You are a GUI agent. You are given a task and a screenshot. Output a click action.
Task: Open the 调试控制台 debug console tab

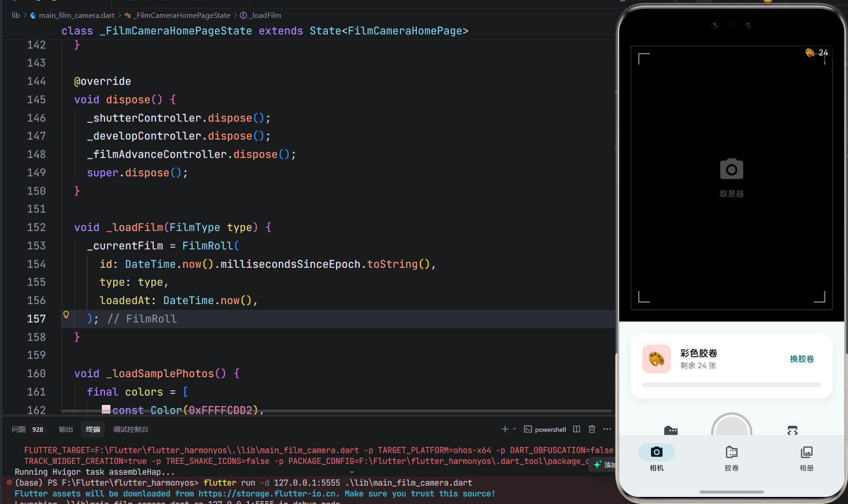[131, 429]
